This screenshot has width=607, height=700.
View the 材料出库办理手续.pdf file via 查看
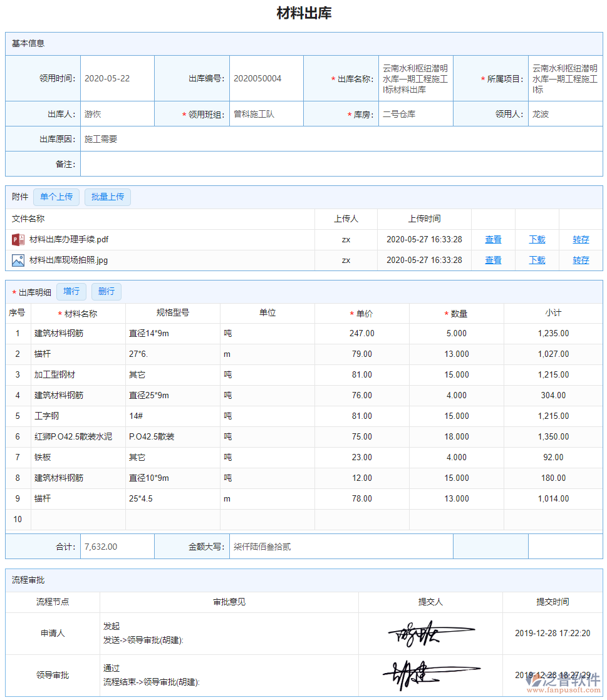coord(493,240)
